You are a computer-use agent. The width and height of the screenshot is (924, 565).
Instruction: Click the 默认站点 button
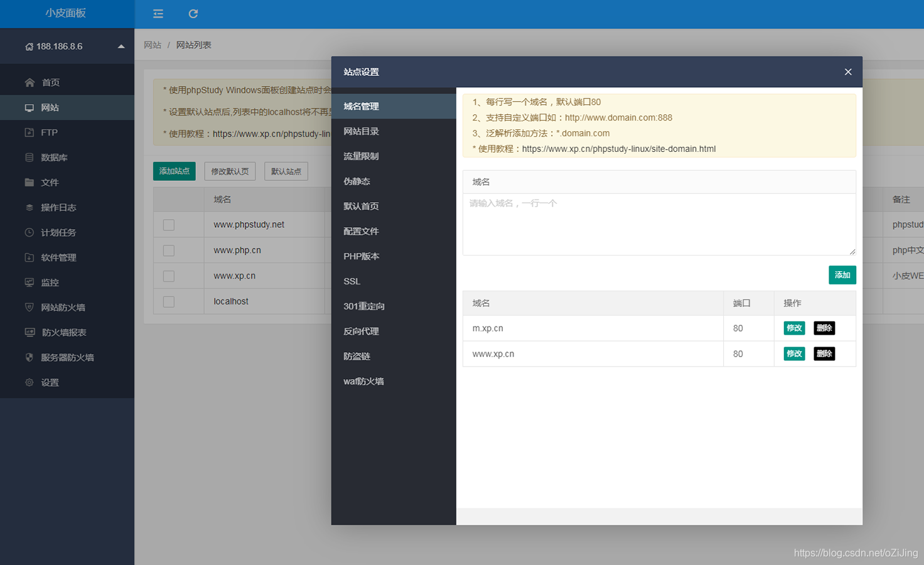[x=286, y=171]
